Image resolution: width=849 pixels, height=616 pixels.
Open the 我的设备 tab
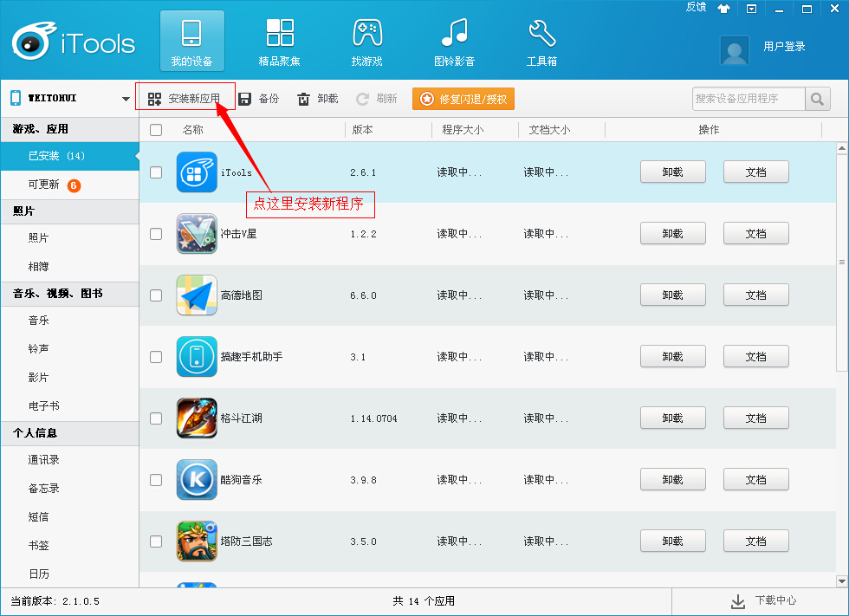point(191,41)
